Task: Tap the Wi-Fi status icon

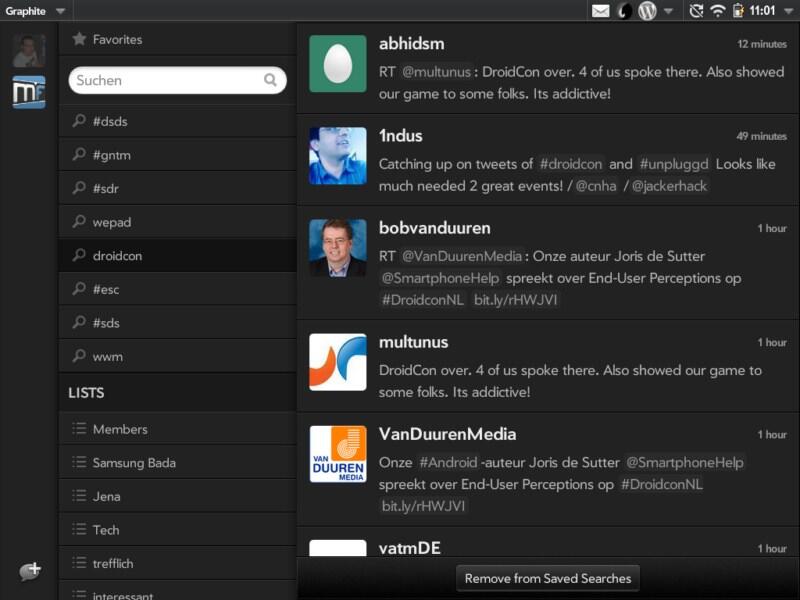Action: tap(718, 11)
